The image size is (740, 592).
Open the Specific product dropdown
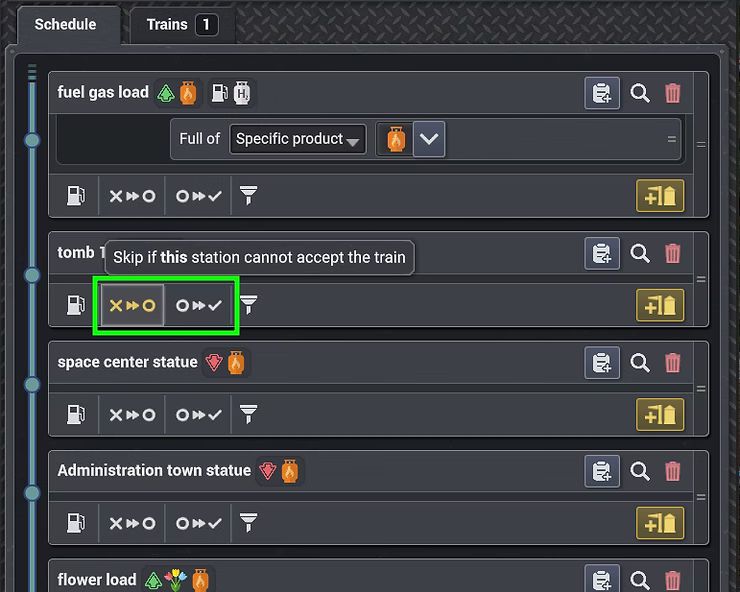tap(297, 139)
